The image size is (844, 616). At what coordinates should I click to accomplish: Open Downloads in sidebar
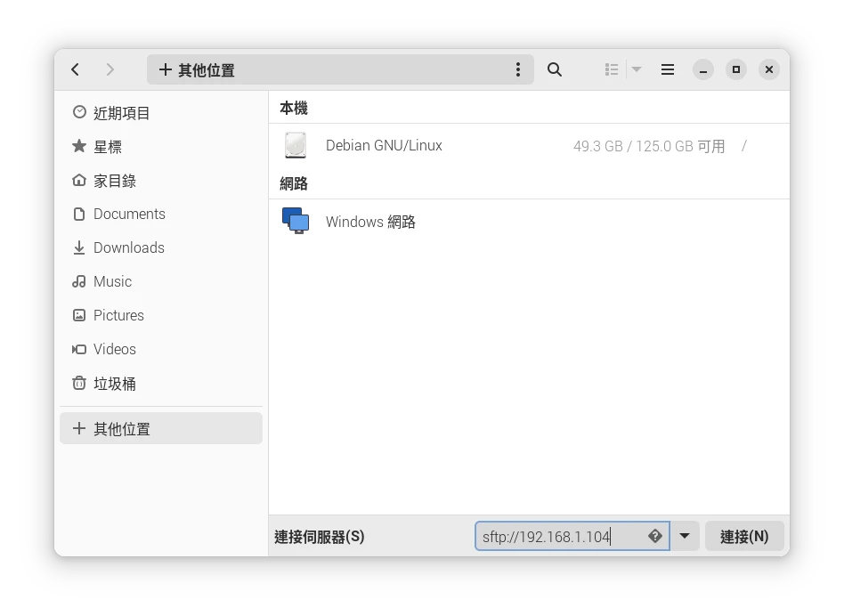click(161, 248)
